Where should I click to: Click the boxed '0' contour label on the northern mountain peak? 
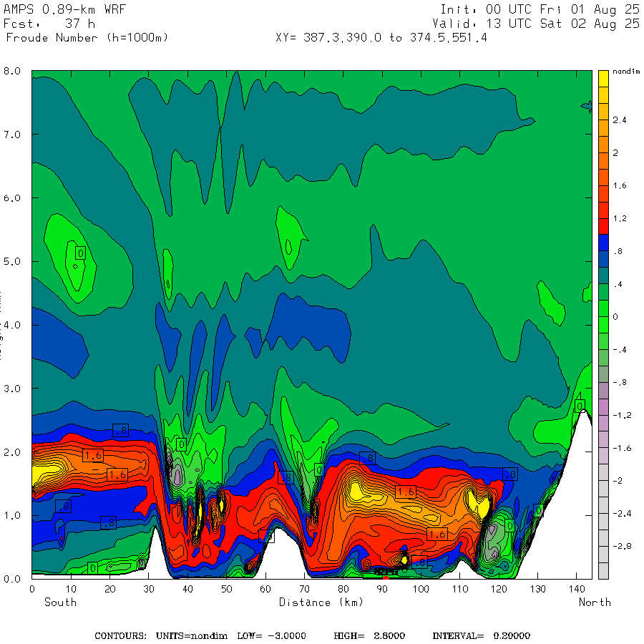(580, 406)
